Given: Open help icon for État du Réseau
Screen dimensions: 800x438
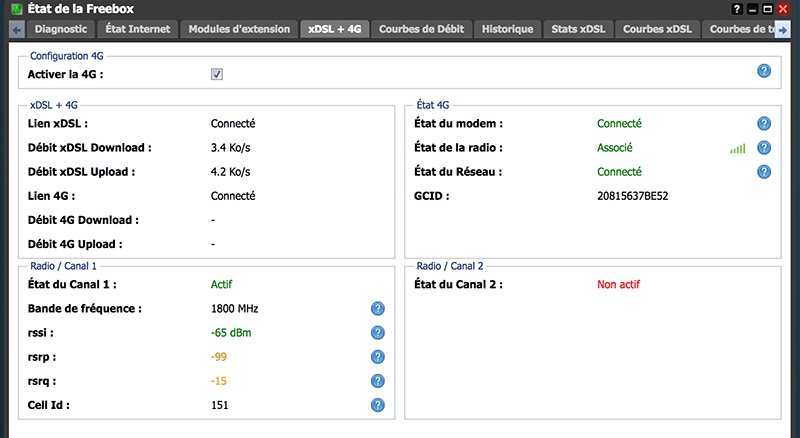Looking at the screenshot, I should 764,172.
